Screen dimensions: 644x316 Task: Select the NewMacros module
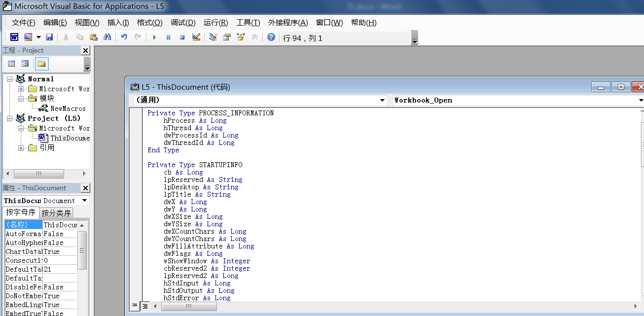68,108
